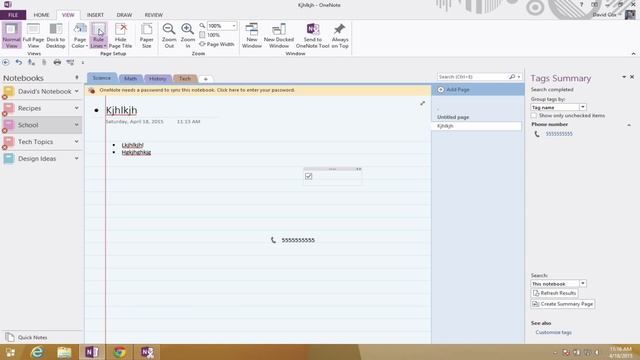The height and width of the screenshot is (360, 640).
Task: Click the Windows Start button
Action: click(10, 352)
